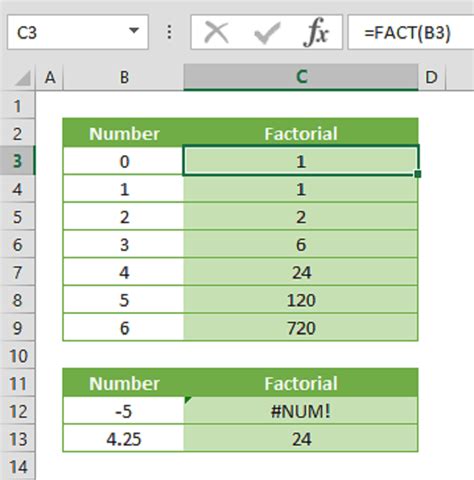Click the green error indicator on cell C12
This screenshot has height=480, width=474.
(x=188, y=400)
